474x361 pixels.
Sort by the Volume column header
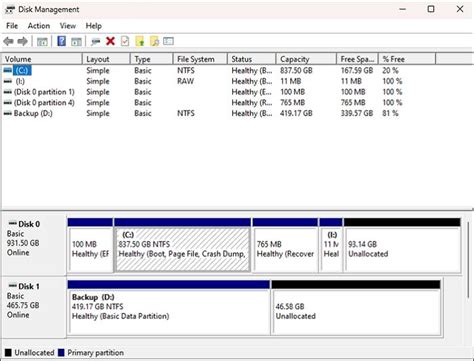click(42, 59)
